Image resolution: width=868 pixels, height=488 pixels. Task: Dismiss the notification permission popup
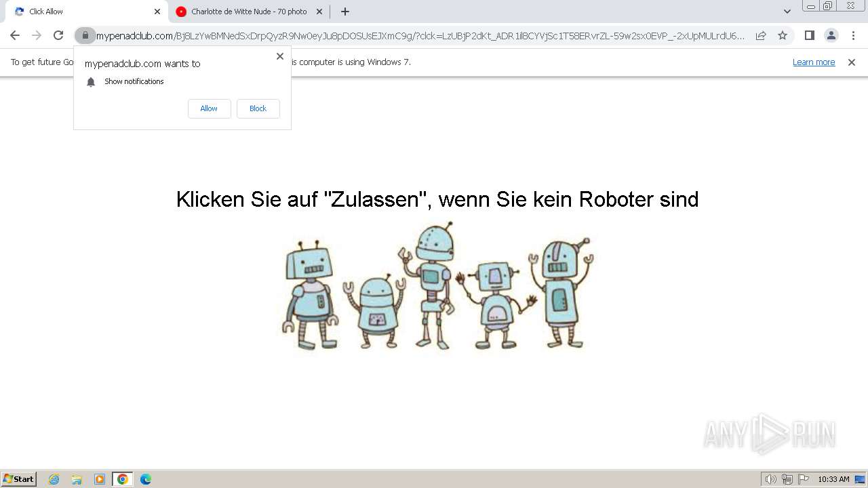(x=280, y=56)
